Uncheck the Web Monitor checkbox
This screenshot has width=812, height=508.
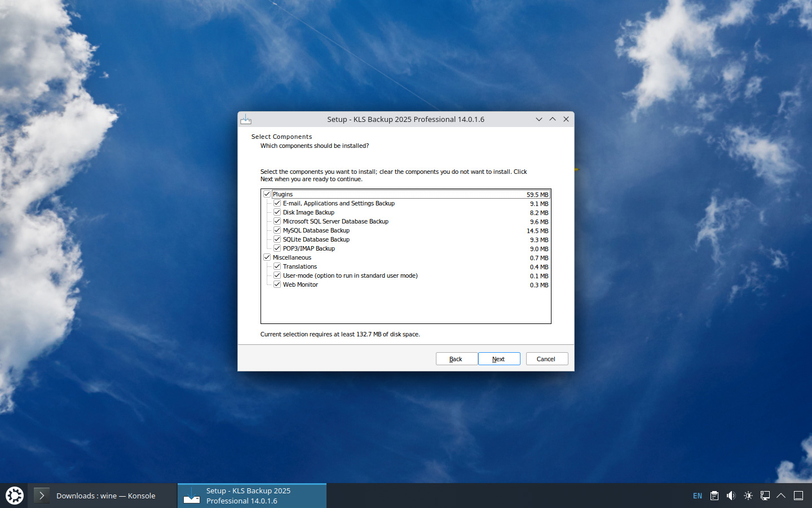click(x=277, y=284)
